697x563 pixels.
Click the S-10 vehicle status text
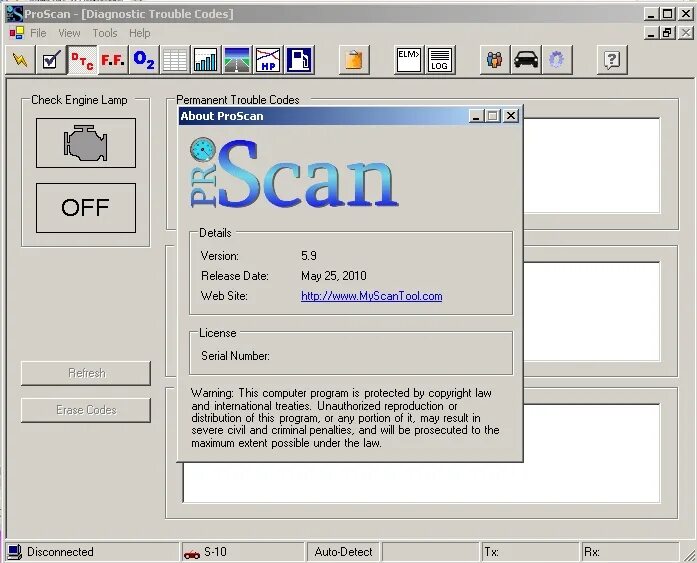pos(215,552)
